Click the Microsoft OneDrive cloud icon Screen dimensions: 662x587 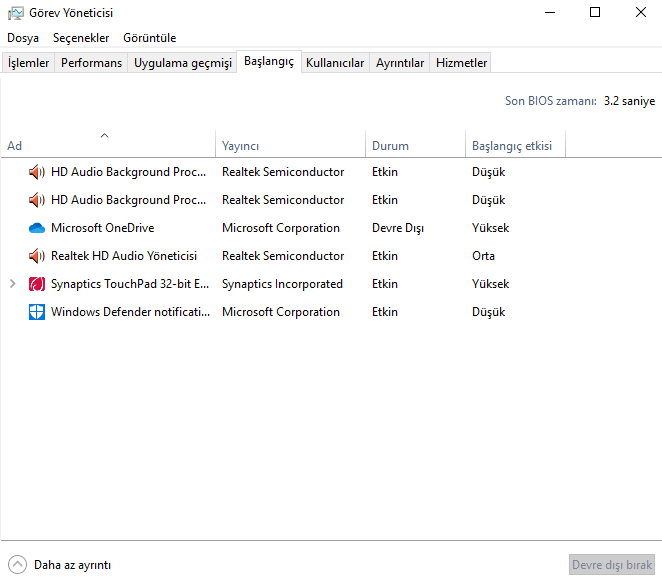(x=37, y=228)
